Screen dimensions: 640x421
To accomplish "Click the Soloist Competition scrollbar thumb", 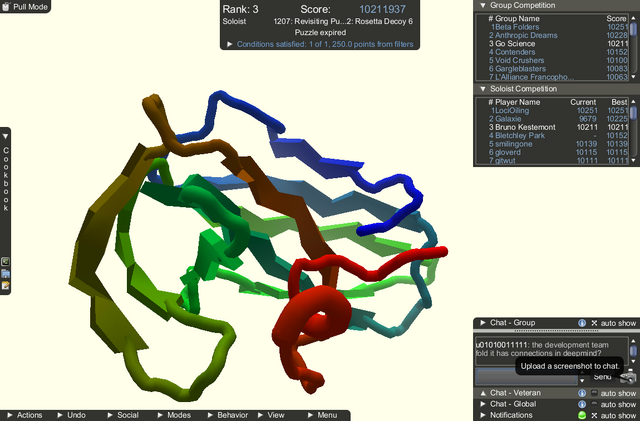I will pos(633,113).
